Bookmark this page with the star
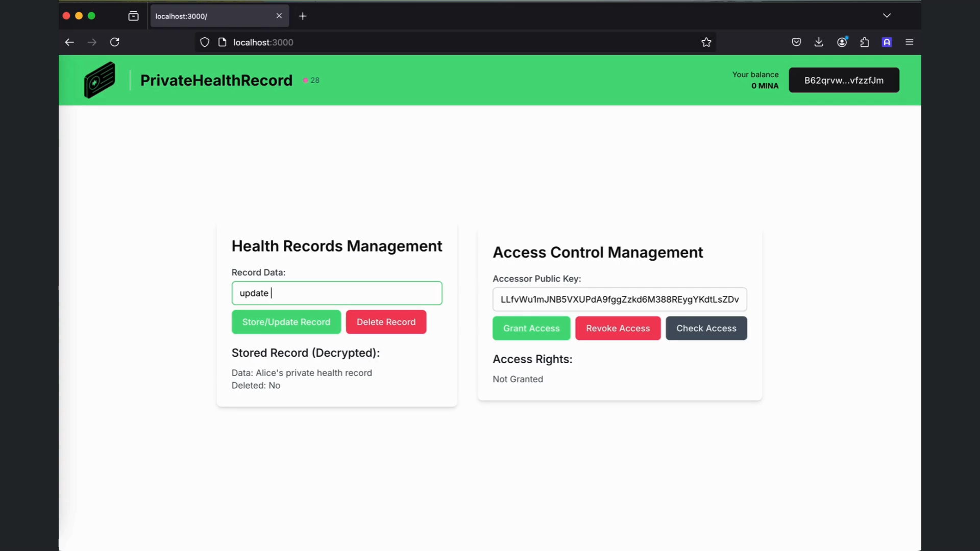980x551 pixels. [x=706, y=42]
